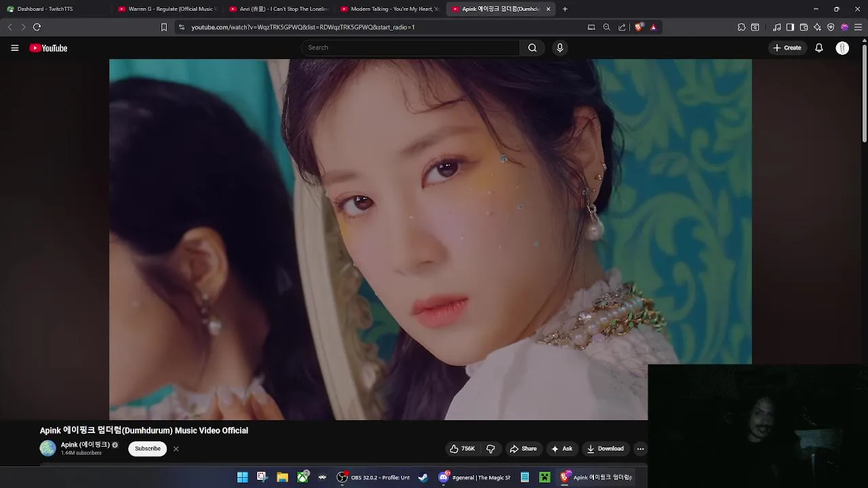Click the '1.44M subscribers' text

pos(81,453)
